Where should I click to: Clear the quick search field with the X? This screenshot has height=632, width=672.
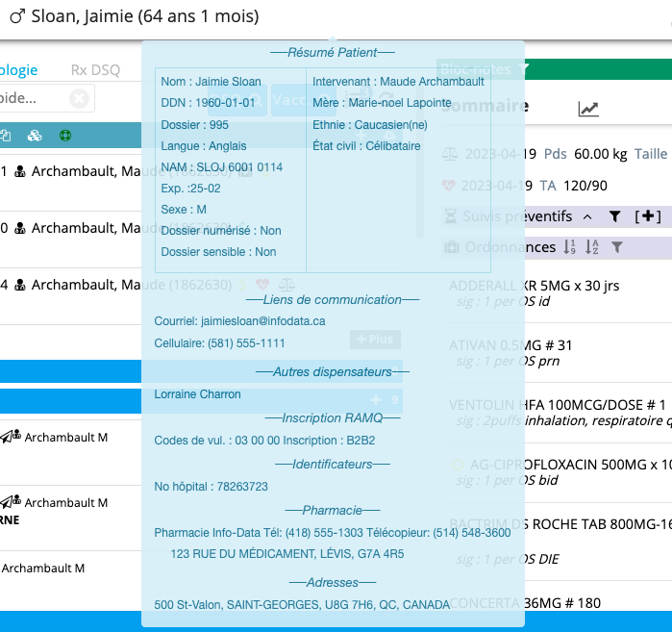click(x=79, y=98)
